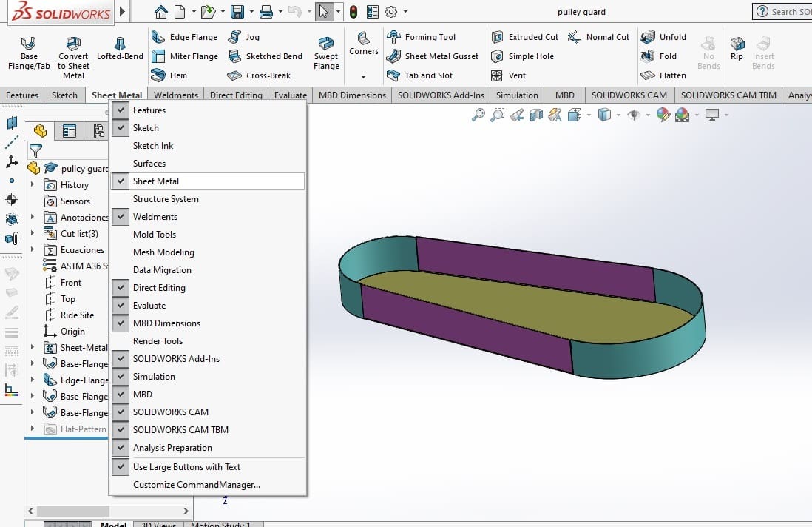The height and width of the screenshot is (527, 812).
Task: Click the Flatten tool
Action: [663, 75]
